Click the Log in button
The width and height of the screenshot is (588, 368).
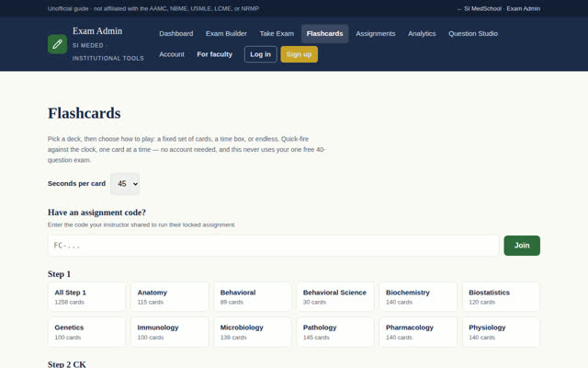click(x=260, y=54)
